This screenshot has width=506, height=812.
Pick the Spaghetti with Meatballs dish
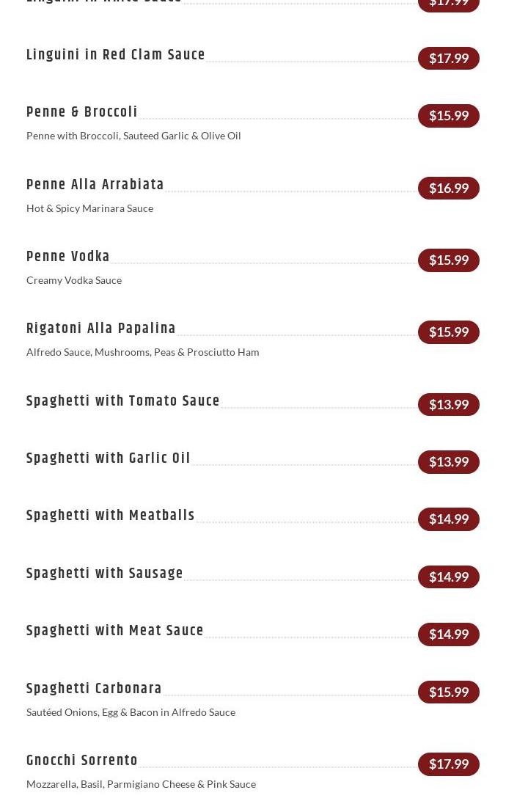111,516
